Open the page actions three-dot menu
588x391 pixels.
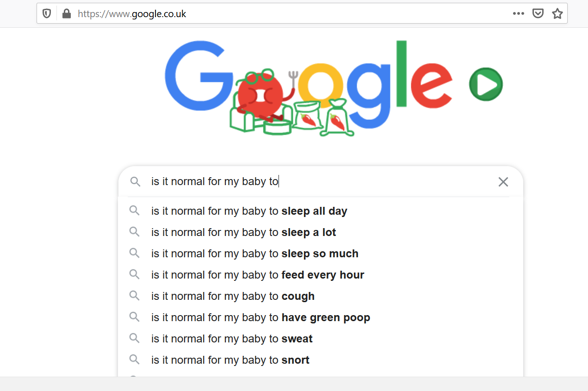(518, 14)
